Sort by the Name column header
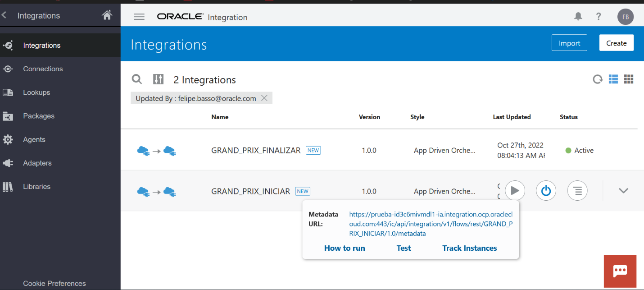This screenshot has width=644, height=290. pos(220,117)
